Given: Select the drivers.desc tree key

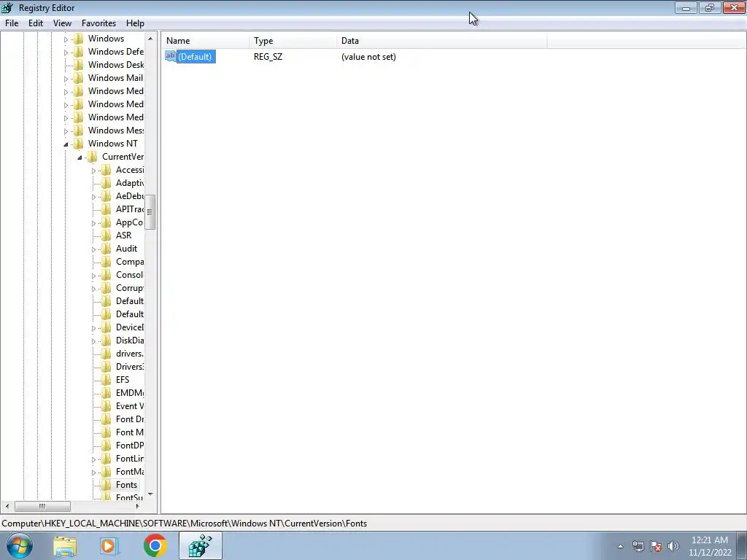Looking at the screenshot, I should [x=130, y=354].
